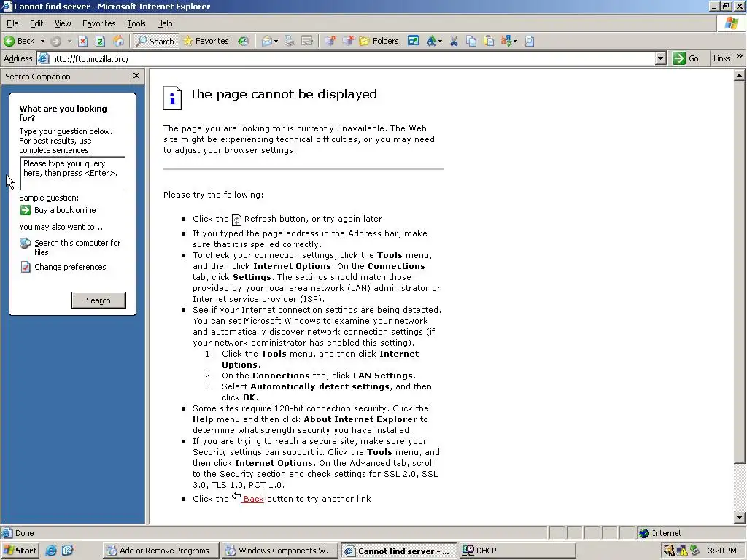Click the Paste clipboard icon
The width and height of the screenshot is (747, 560).
[489, 42]
